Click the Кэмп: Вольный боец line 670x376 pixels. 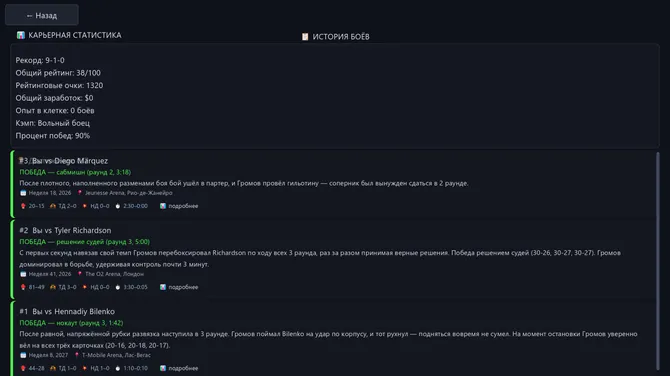pos(53,123)
